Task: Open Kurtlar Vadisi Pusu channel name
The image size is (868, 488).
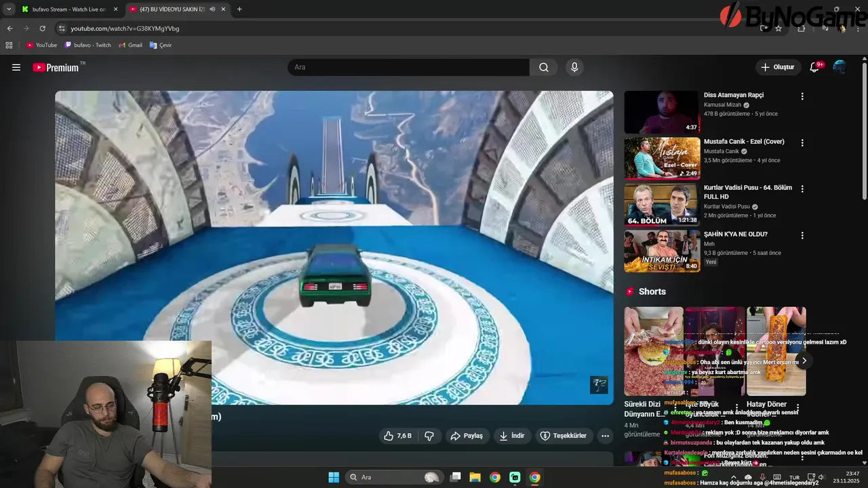Action: pyautogui.click(x=727, y=207)
